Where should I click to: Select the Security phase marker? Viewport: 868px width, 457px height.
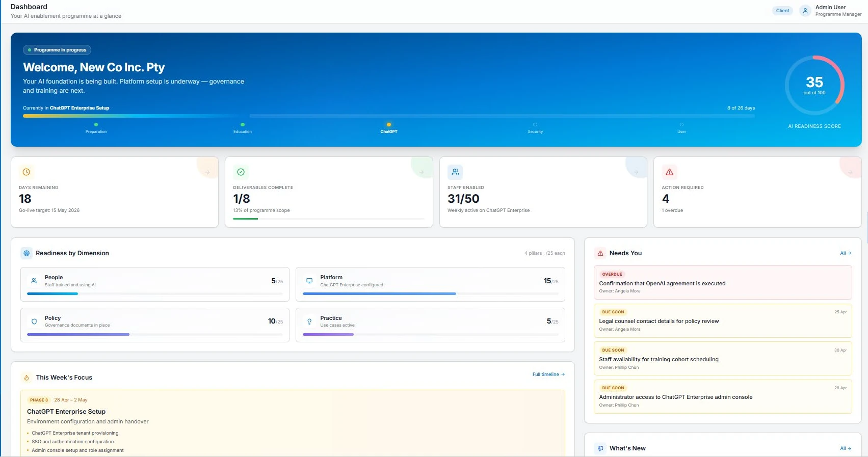[535, 128]
